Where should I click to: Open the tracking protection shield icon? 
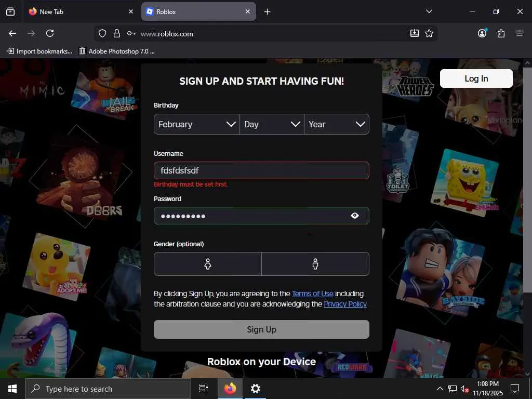pos(102,33)
